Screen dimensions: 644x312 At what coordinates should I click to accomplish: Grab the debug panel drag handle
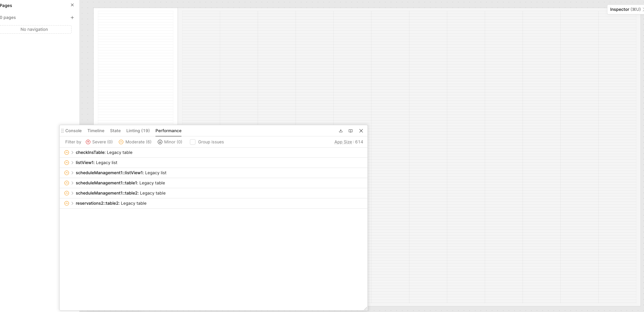pos(62,131)
